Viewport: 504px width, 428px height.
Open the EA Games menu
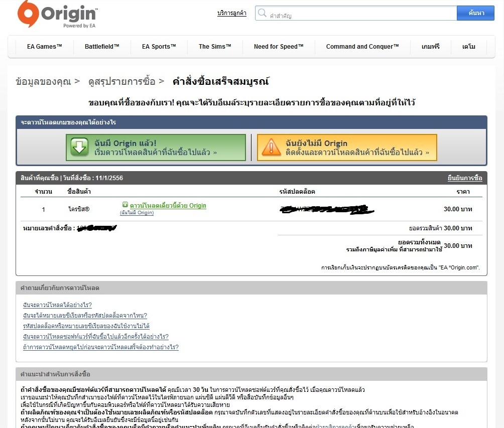(x=44, y=47)
